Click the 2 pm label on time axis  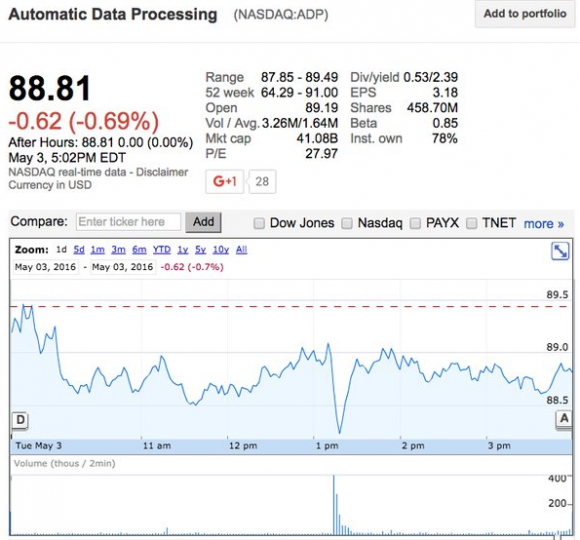[x=413, y=446]
